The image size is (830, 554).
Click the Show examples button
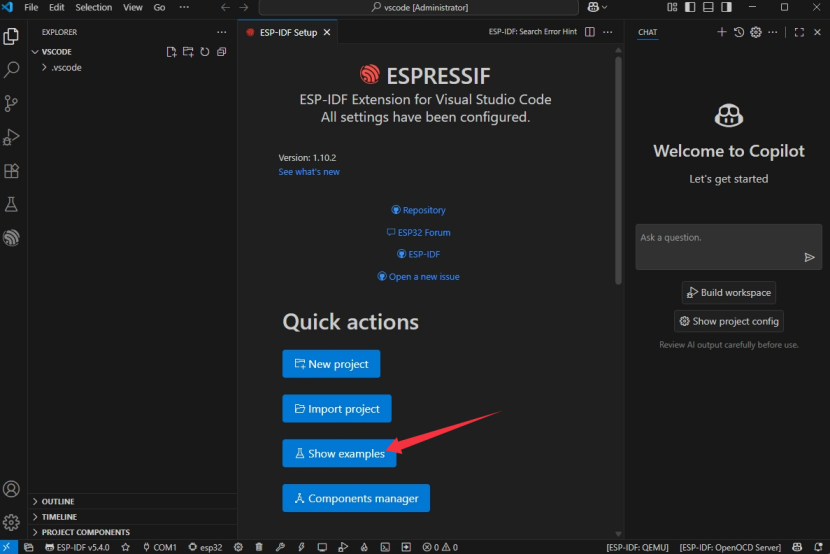pyautogui.click(x=339, y=453)
